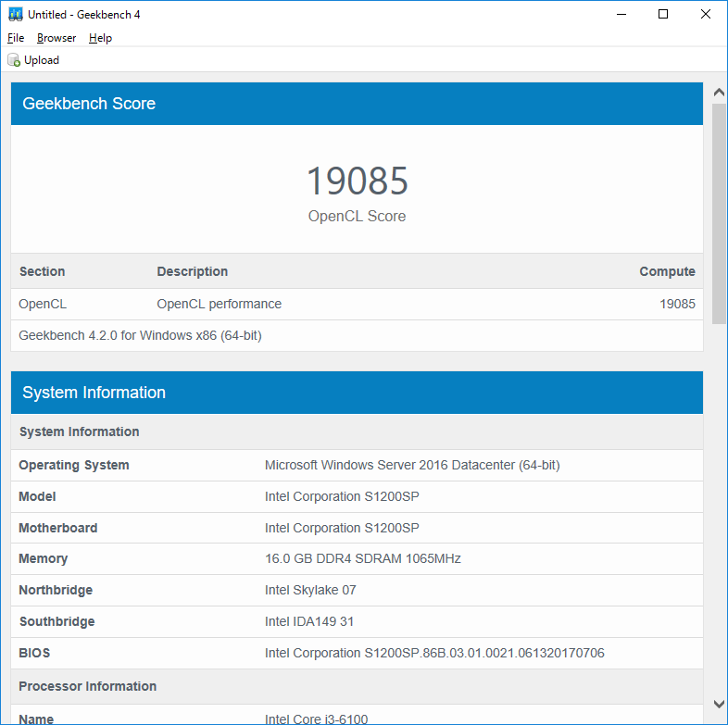Click the 'Description' column header

193,271
